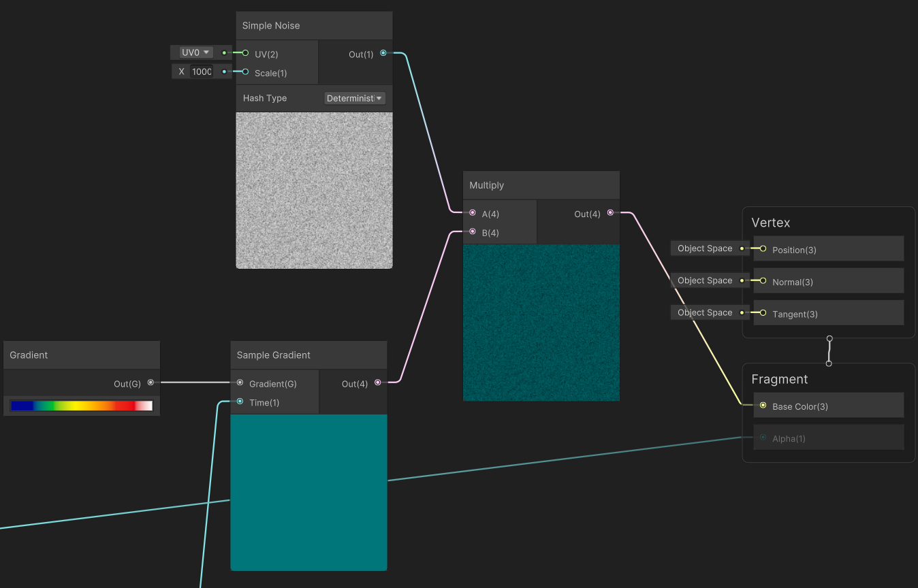This screenshot has height=588, width=918.
Task: Select the Base Color(3) block row
Action: coord(829,406)
